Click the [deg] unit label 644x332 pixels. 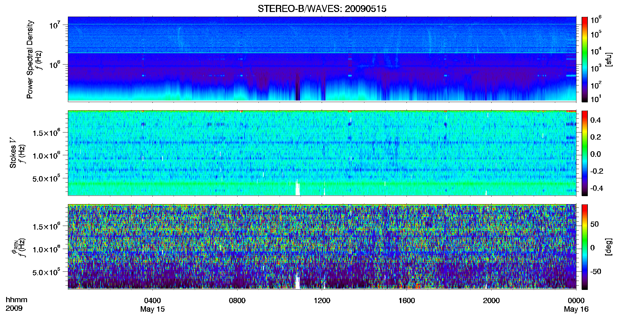609,247
